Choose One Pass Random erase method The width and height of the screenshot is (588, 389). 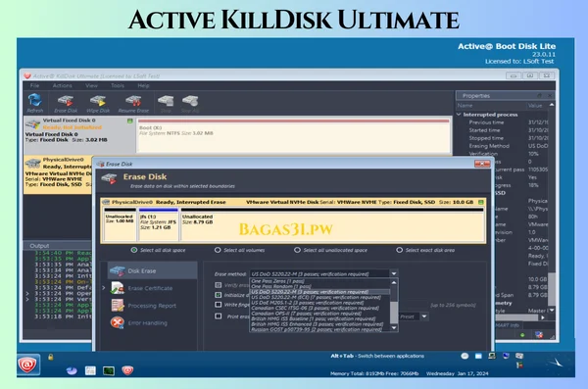pyautogui.click(x=319, y=286)
